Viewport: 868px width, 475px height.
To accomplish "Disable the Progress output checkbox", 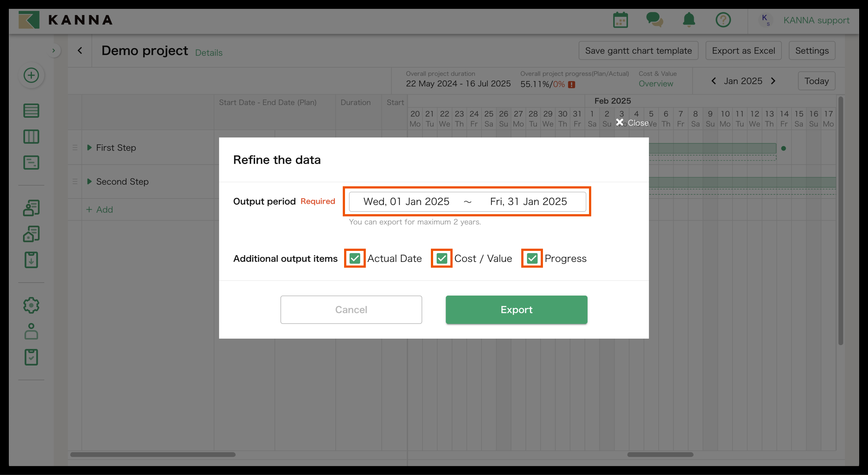I will coord(532,258).
